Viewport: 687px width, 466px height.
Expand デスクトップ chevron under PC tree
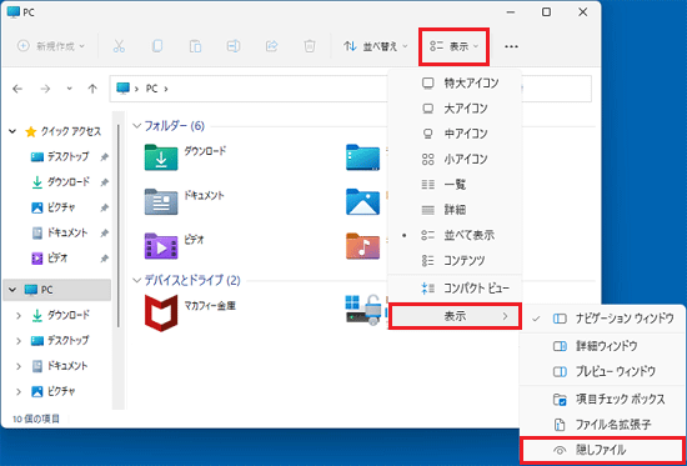(18, 341)
